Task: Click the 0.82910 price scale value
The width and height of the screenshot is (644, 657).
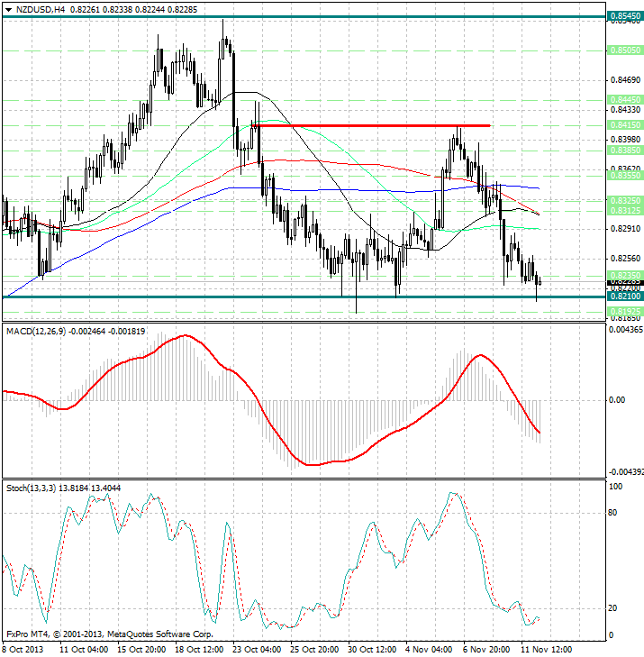Action: point(626,229)
